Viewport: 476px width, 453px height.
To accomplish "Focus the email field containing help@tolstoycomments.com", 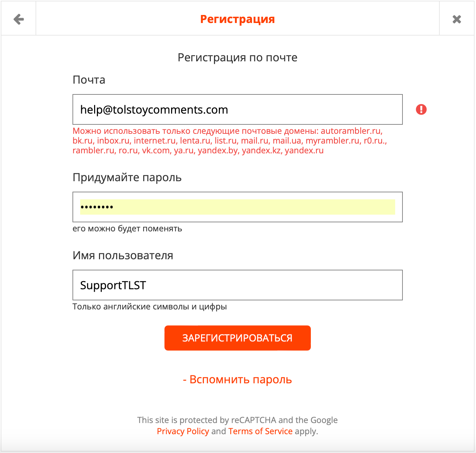I will click(x=238, y=109).
